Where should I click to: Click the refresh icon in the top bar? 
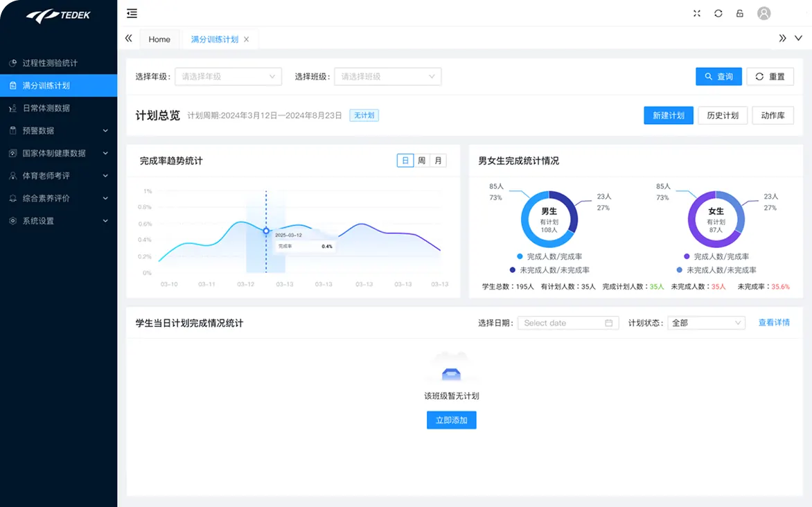pos(718,13)
